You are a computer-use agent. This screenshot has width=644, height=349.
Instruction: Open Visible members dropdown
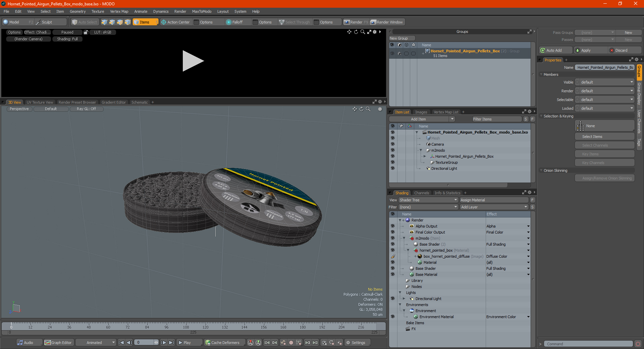605,82
